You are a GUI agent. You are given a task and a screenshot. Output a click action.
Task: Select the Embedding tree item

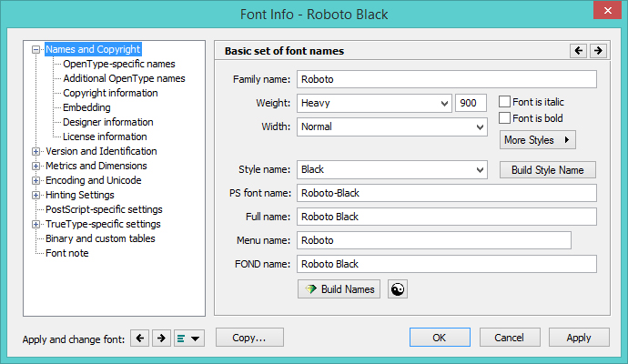coord(86,107)
